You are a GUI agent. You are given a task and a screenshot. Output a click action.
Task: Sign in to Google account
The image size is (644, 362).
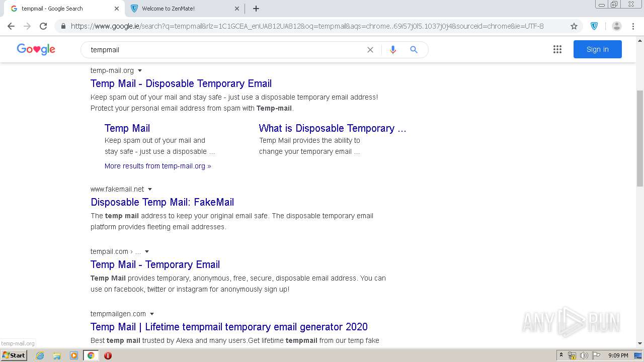[597, 49]
